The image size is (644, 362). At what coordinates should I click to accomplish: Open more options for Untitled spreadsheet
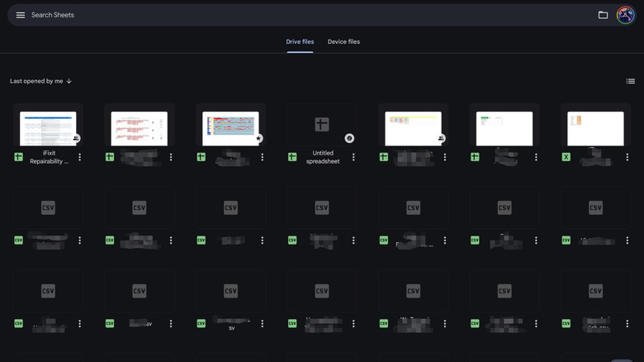point(353,157)
